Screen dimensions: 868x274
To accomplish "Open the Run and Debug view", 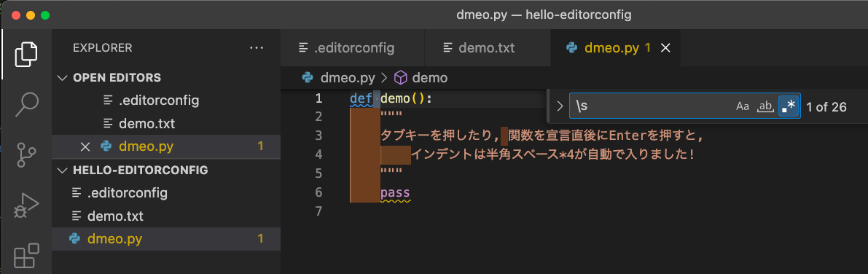I will [x=26, y=206].
